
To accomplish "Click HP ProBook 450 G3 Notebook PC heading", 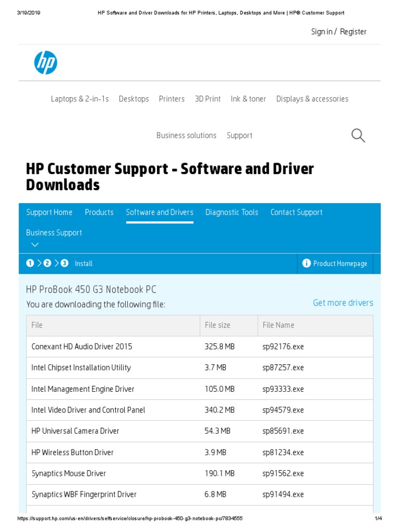I will click(x=91, y=290).
